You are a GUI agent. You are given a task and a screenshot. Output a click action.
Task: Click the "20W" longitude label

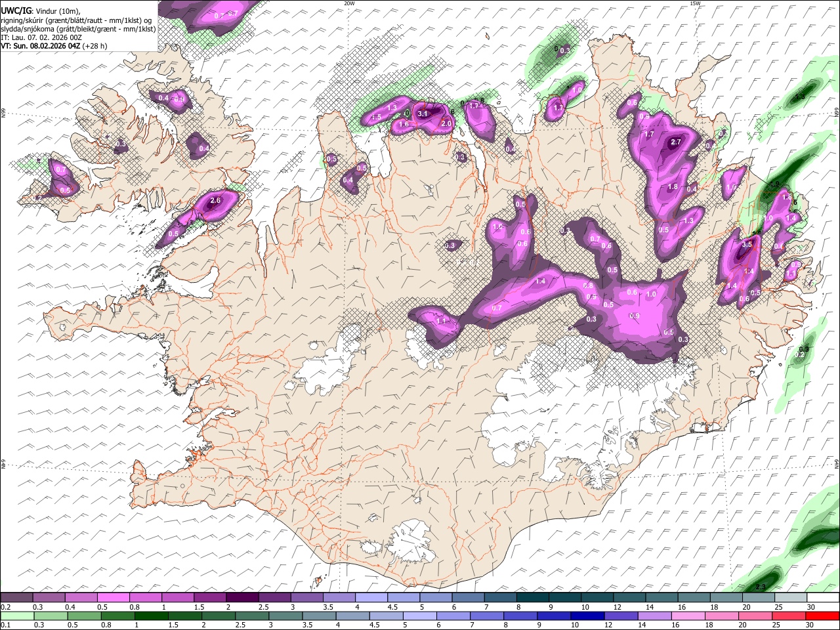point(349,3)
